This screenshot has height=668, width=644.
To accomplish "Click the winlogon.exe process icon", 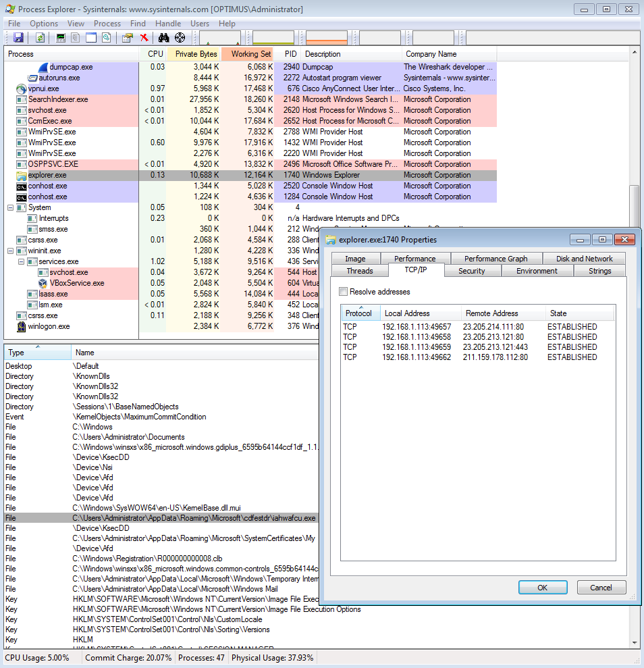I will tap(22, 327).
